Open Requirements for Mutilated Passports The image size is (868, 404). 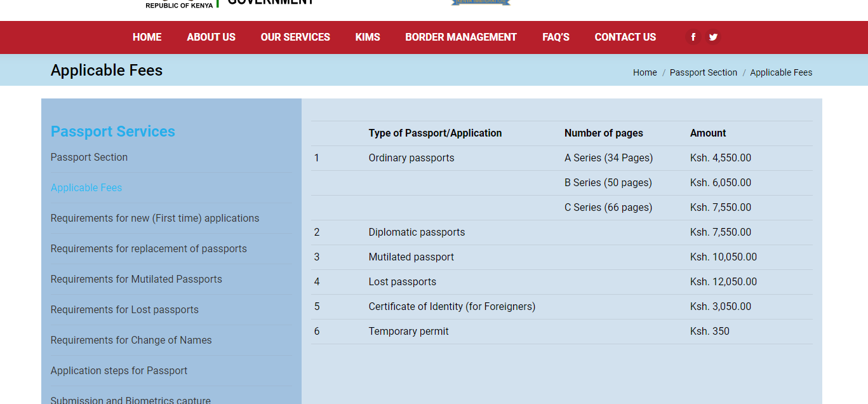click(137, 279)
